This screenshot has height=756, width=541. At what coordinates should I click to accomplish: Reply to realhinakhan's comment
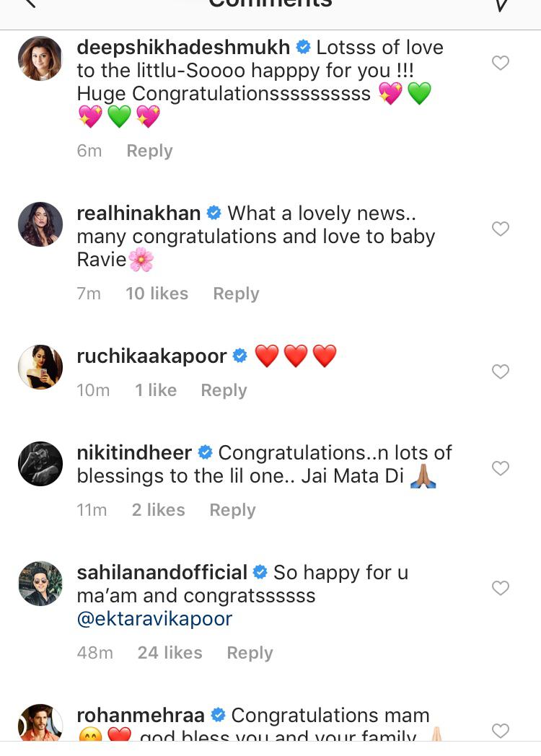tap(236, 294)
